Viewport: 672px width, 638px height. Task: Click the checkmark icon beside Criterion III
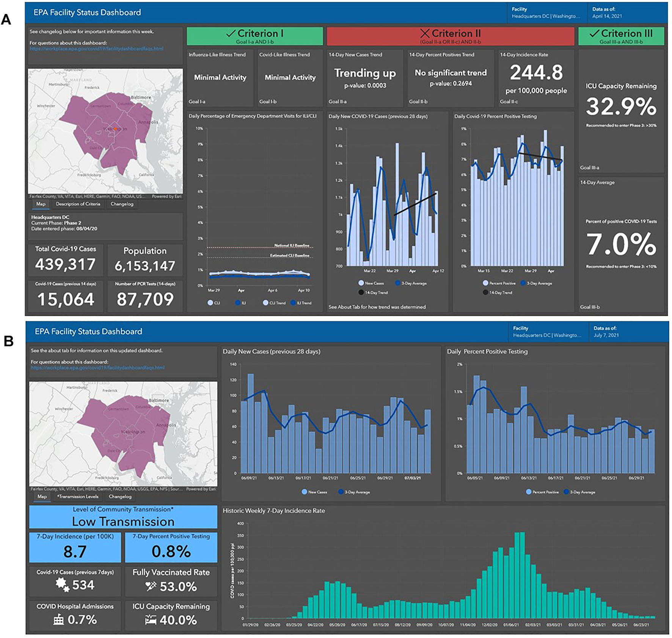pyautogui.click(x=594, y=33)
